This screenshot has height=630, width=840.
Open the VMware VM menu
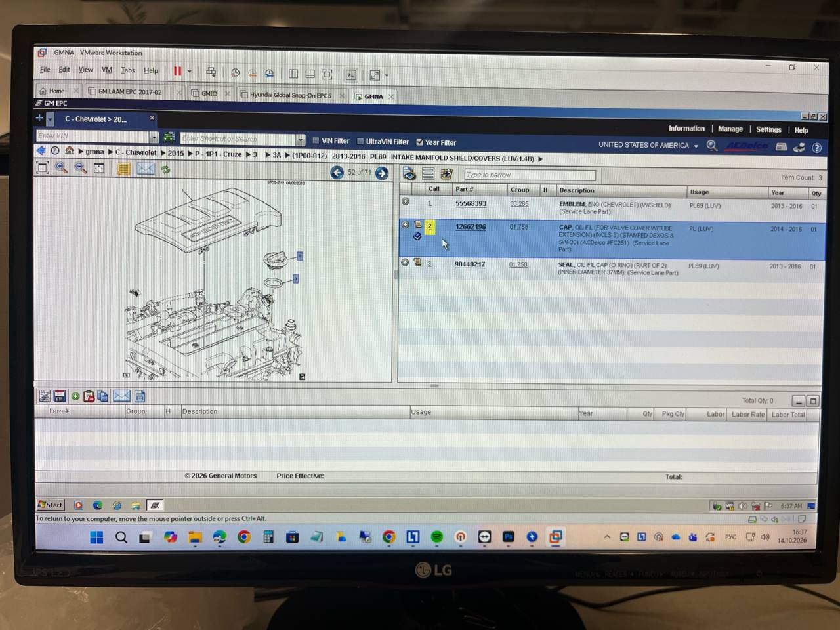click(107, 70)
